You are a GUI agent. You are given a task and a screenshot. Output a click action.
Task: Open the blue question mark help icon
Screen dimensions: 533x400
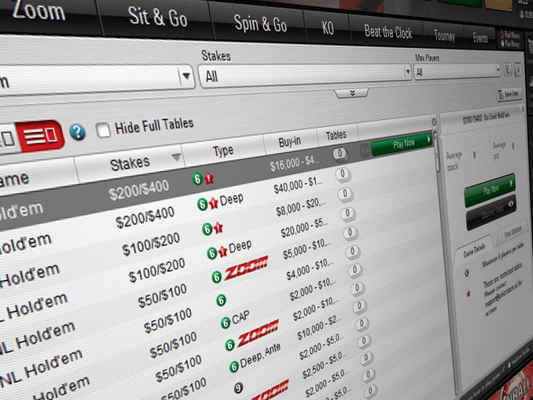point(78,132)
